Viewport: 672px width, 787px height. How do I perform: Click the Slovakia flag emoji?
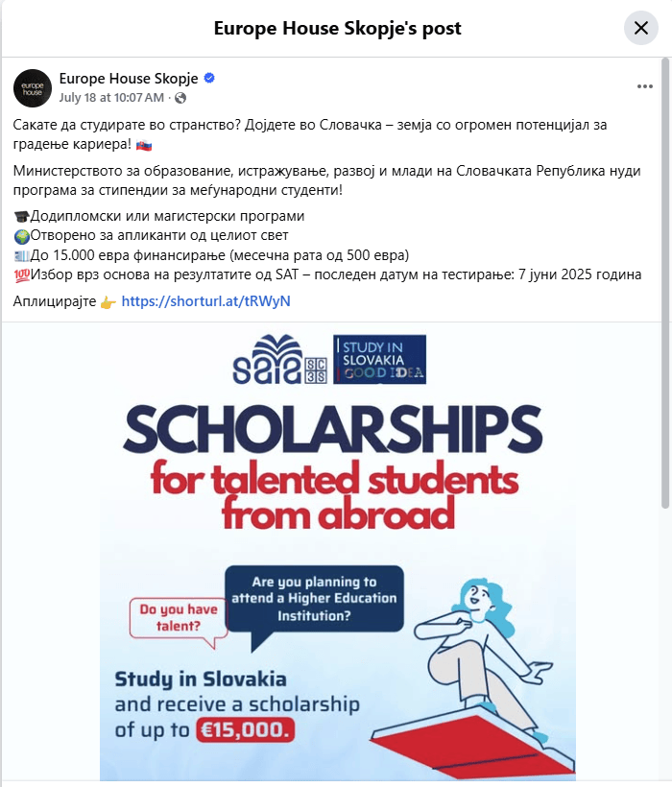point(143,146)
